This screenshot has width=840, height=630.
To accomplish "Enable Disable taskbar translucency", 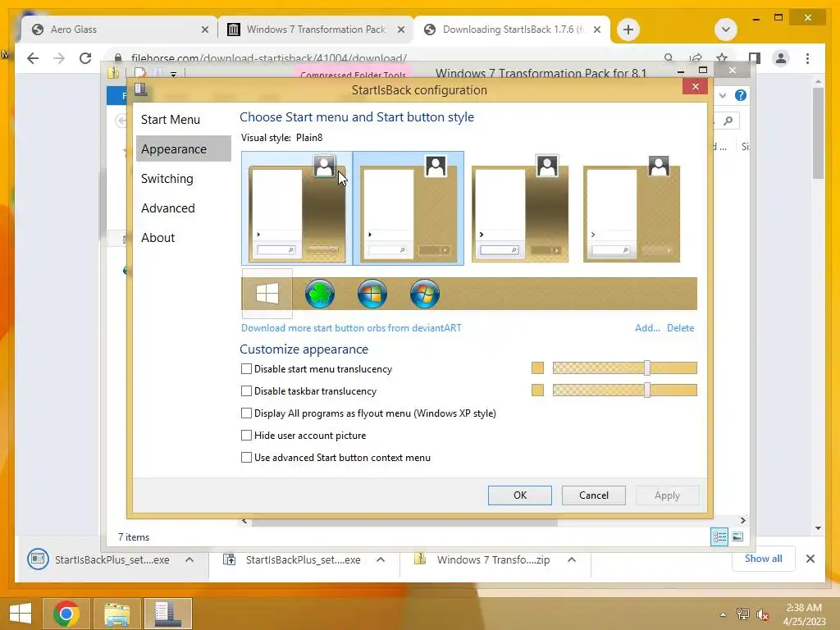I will [246, 391].
